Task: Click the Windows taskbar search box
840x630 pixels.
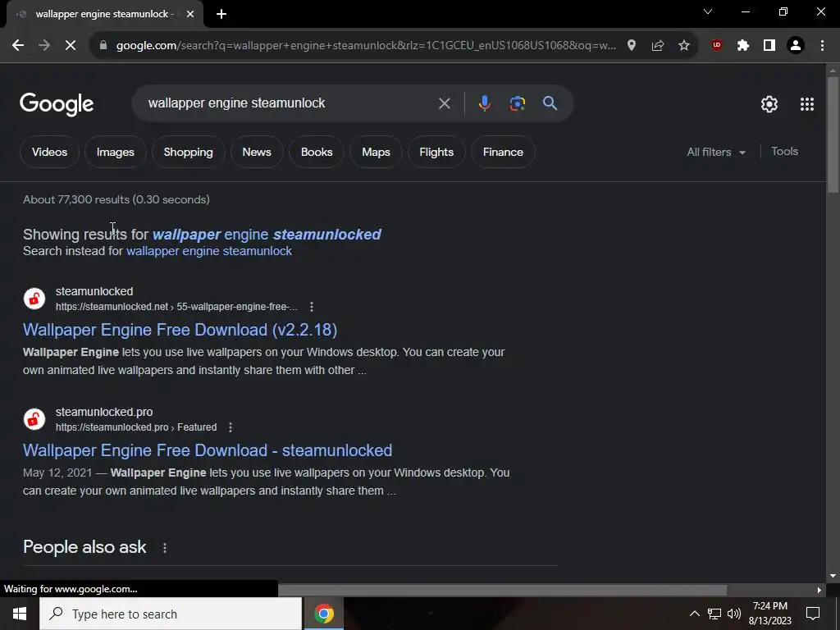Action: pos(171,614)
